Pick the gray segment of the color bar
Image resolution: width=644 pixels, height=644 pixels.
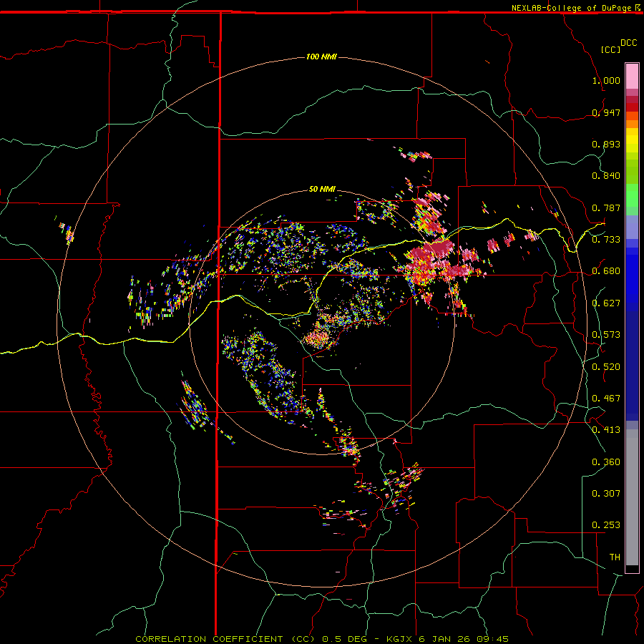632,497
